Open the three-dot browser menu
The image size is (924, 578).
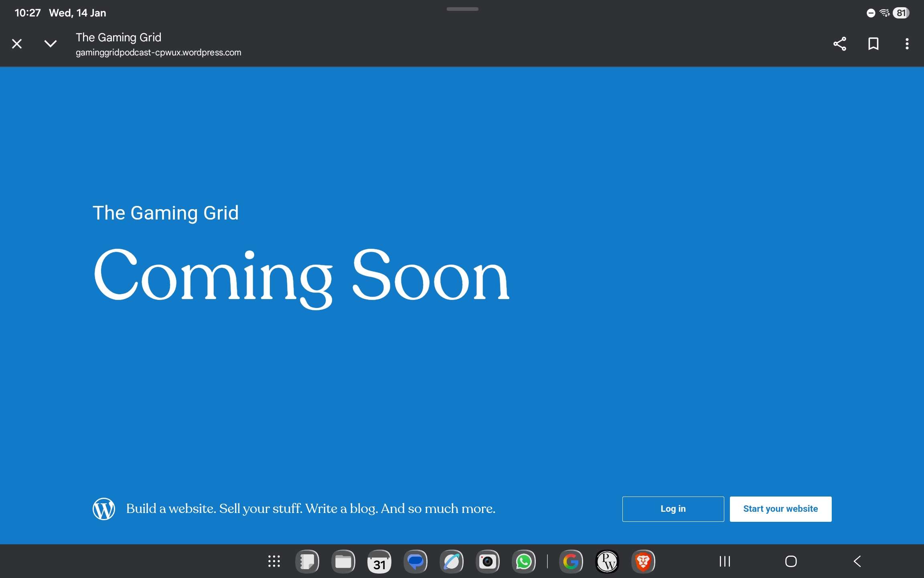point(906,43)
